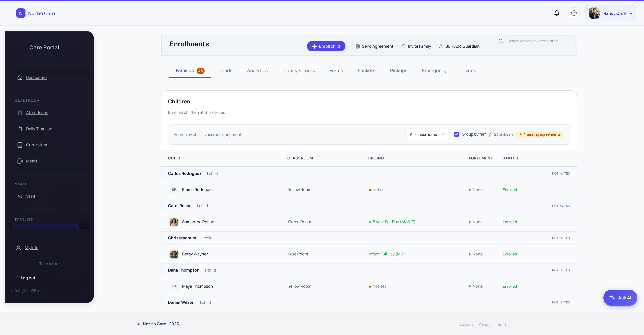Click the 4-5 year Full Day (M/W/F) billing
The width and height of the screenshot is (644, 335).
coord(392,222)
